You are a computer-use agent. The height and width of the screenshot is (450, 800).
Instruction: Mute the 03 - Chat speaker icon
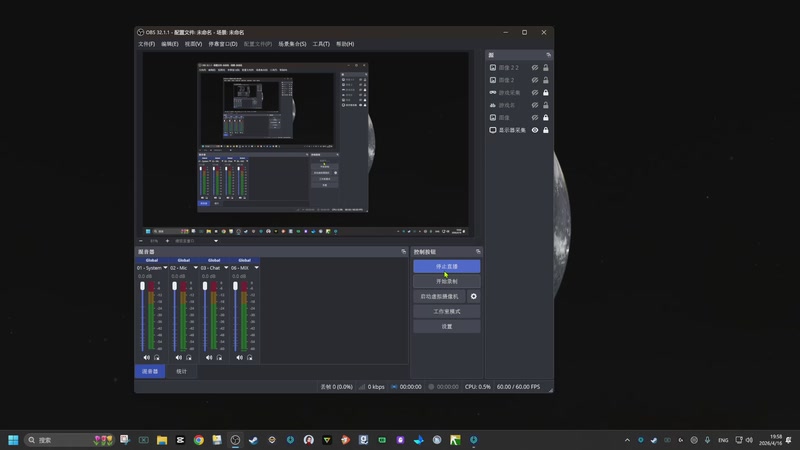[209, 357]
